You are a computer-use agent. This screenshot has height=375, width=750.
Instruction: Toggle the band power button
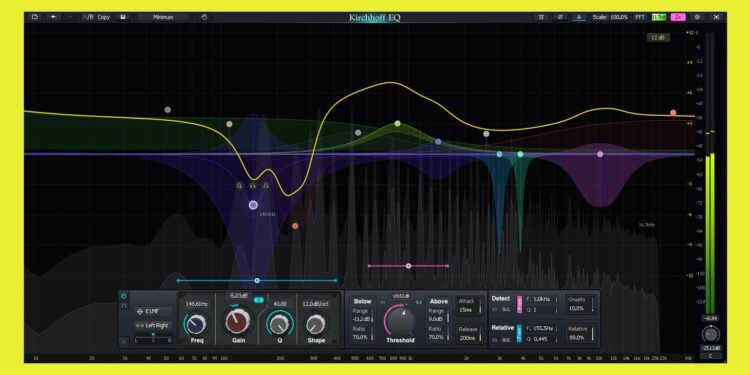tap(123, 296)
